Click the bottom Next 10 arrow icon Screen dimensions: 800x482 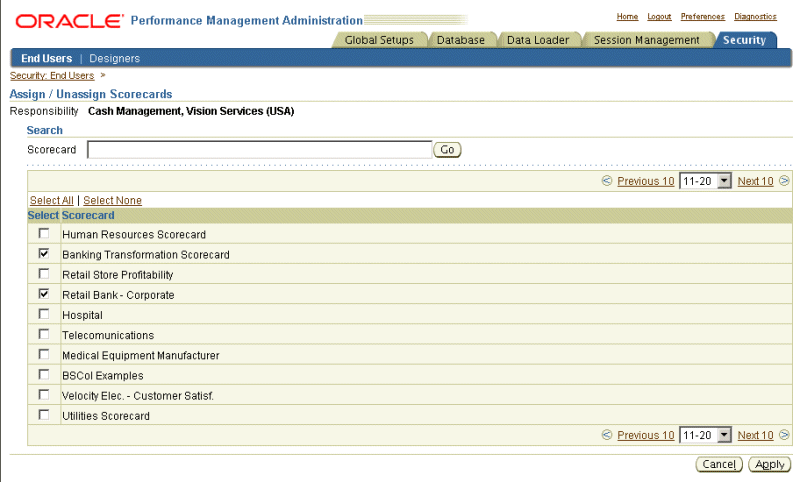(x=784, y=435)
